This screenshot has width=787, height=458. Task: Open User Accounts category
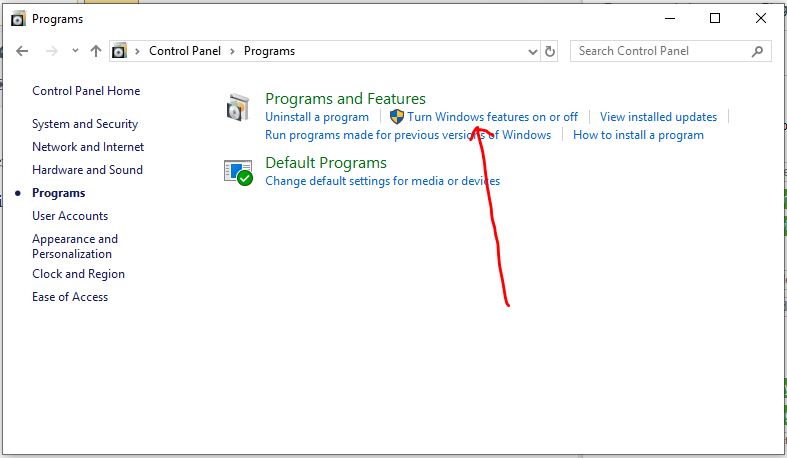click(x=70, y=216)
